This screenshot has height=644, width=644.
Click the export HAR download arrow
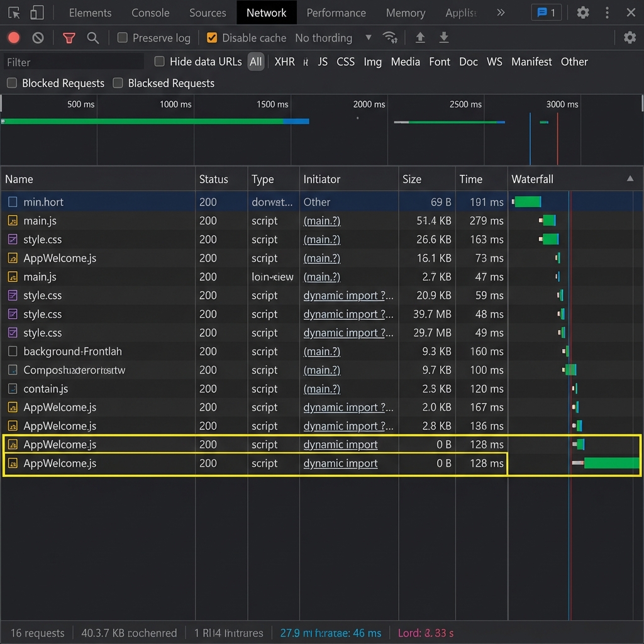444,38
